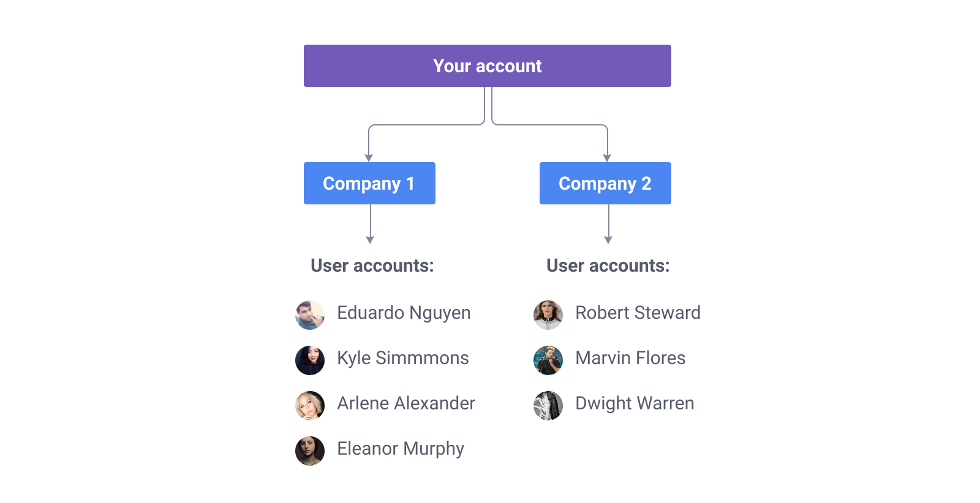980x503 pixels.
Task: Open the Eduardo Nguyen user name
Action: 404,313
